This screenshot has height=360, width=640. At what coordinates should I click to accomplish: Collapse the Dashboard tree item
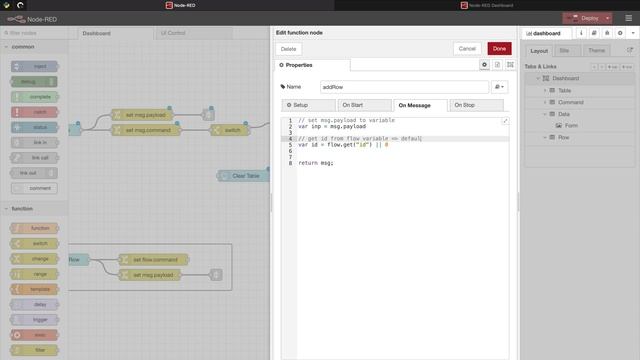[538, 78]
